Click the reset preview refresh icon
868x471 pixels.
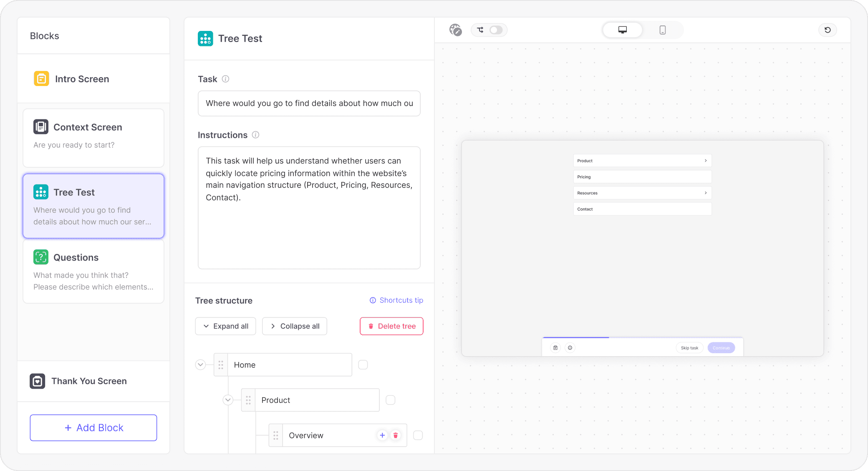(828, 30)
